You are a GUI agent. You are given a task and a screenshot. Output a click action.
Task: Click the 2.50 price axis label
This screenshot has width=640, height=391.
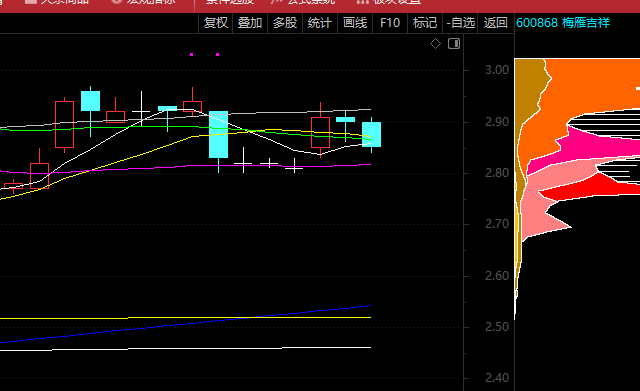tap(497, 327)
